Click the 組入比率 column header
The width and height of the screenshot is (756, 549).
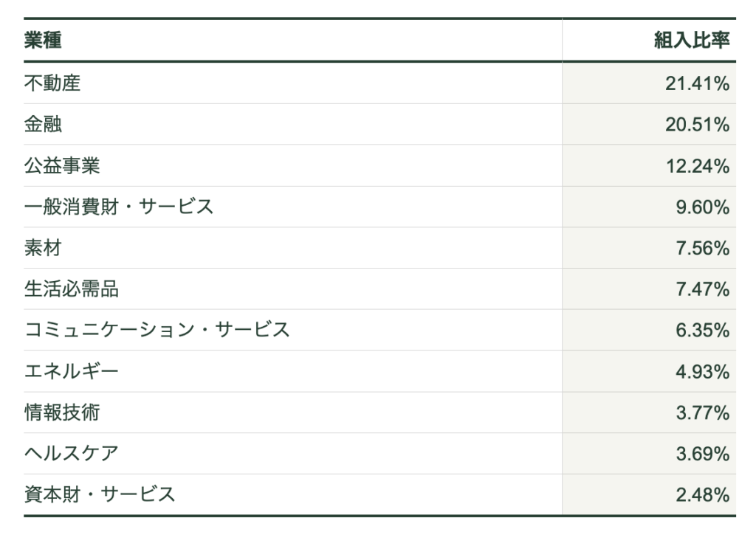click(691, 41)
